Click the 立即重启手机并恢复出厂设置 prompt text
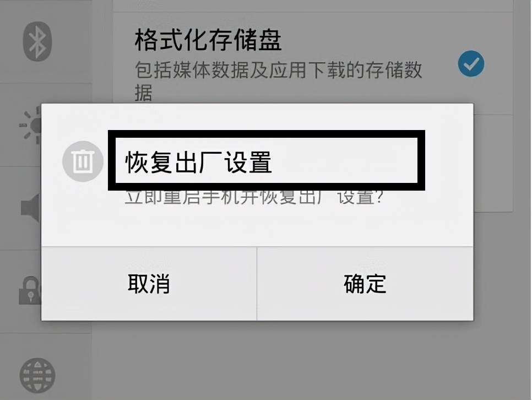Screen dimensions: 532x400 254,197
